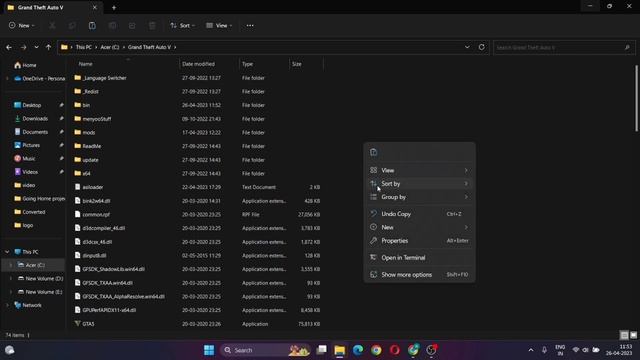
Task: Select the menyooStuff folder
Action: coord(97,119)
